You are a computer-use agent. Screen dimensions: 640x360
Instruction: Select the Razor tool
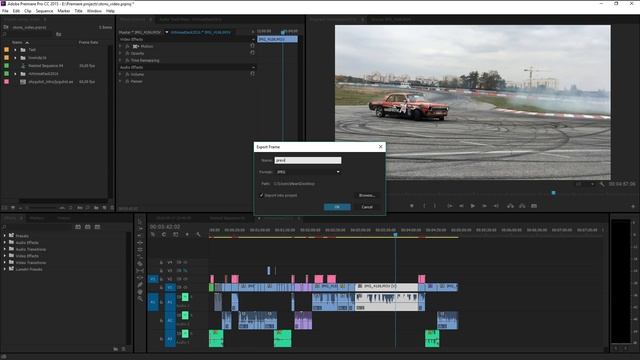click(140, 264)
